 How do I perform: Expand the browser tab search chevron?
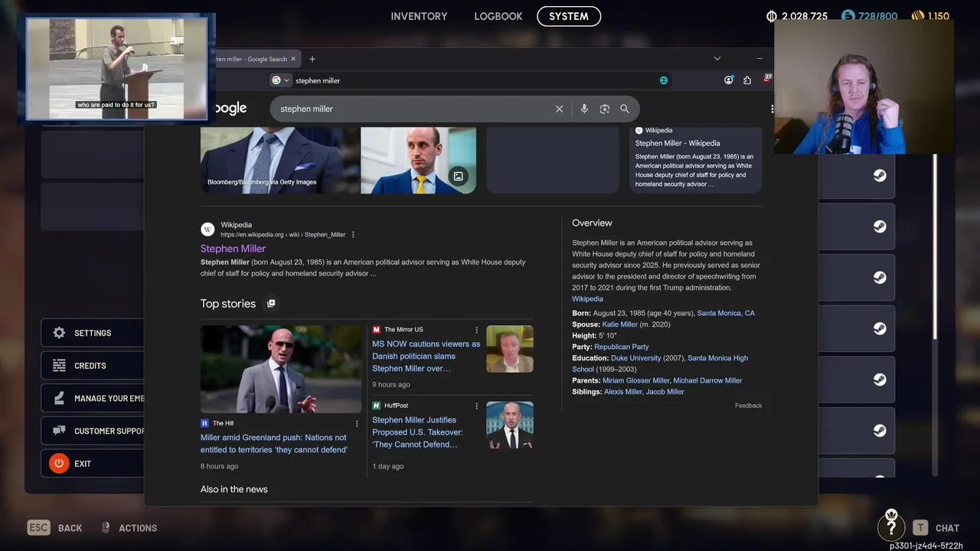(717, 59)
